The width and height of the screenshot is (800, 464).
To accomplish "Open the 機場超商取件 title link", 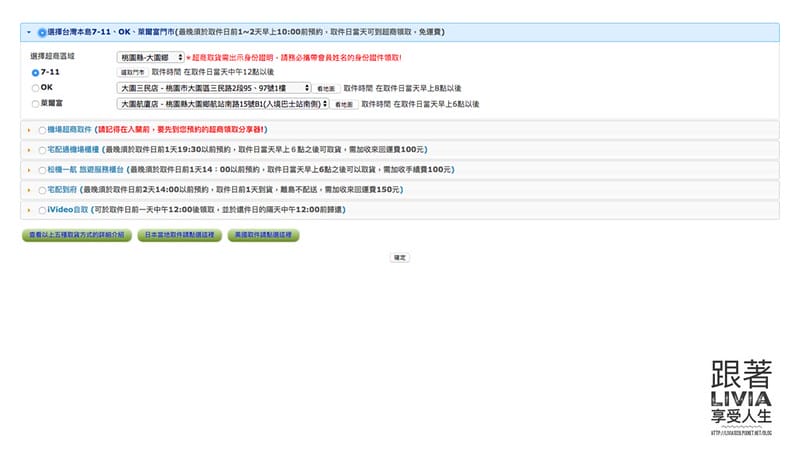I will [69, 130].
